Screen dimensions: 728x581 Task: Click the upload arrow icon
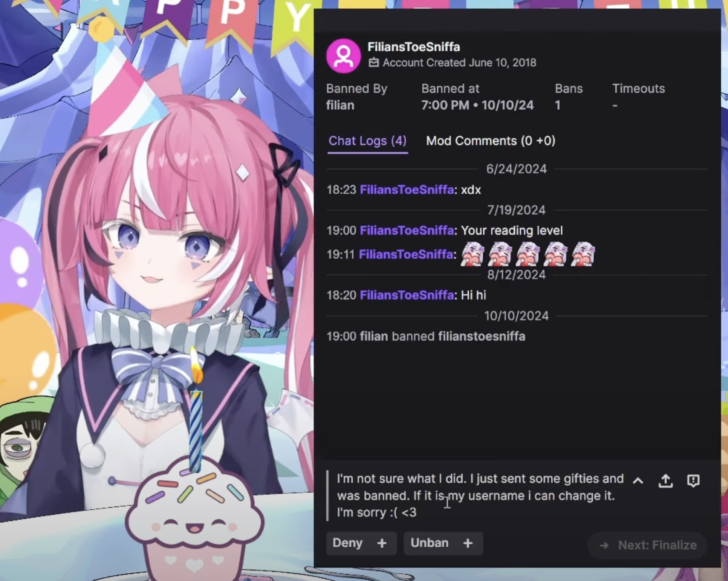pyautogui.click(x=665, y=480)
